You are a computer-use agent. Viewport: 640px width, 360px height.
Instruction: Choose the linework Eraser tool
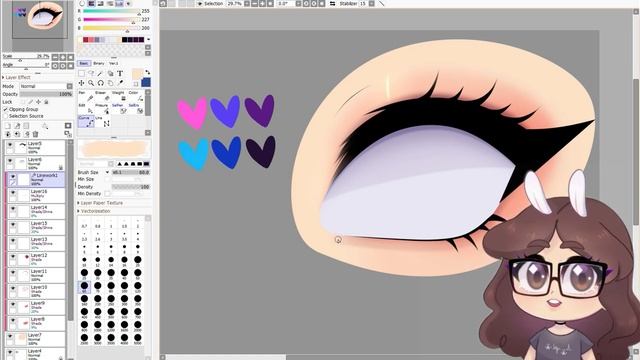click(x=102, y=97)
